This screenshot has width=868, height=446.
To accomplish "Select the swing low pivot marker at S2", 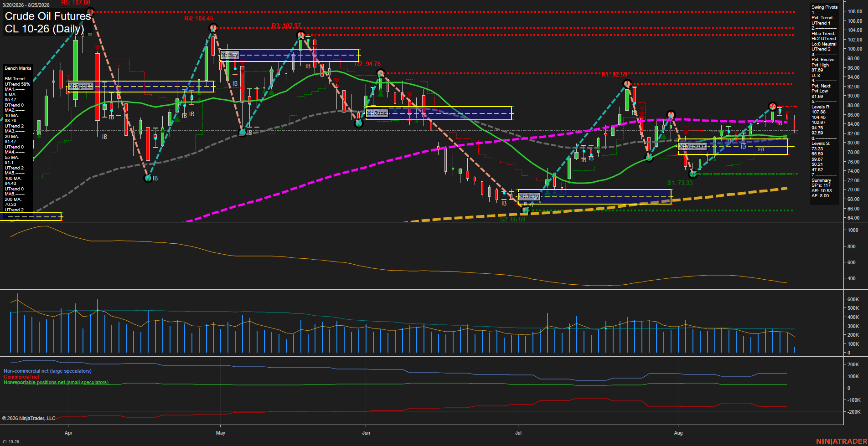I will (x=525, y=210).
